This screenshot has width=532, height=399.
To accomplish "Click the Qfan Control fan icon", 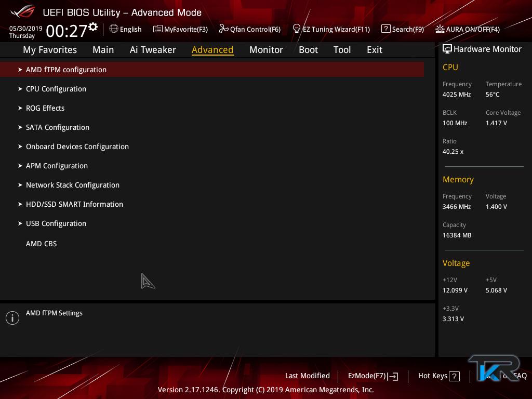I will 223,29.
